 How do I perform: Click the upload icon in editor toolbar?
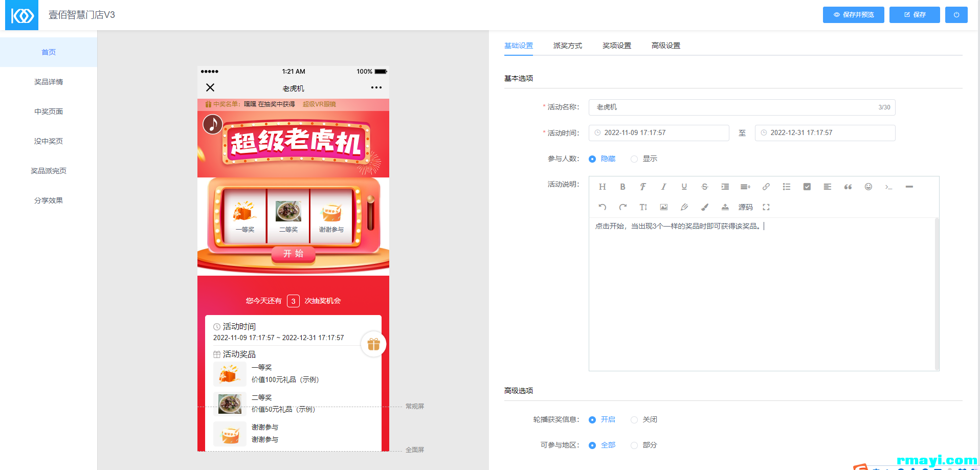click(x=725, y=207)
